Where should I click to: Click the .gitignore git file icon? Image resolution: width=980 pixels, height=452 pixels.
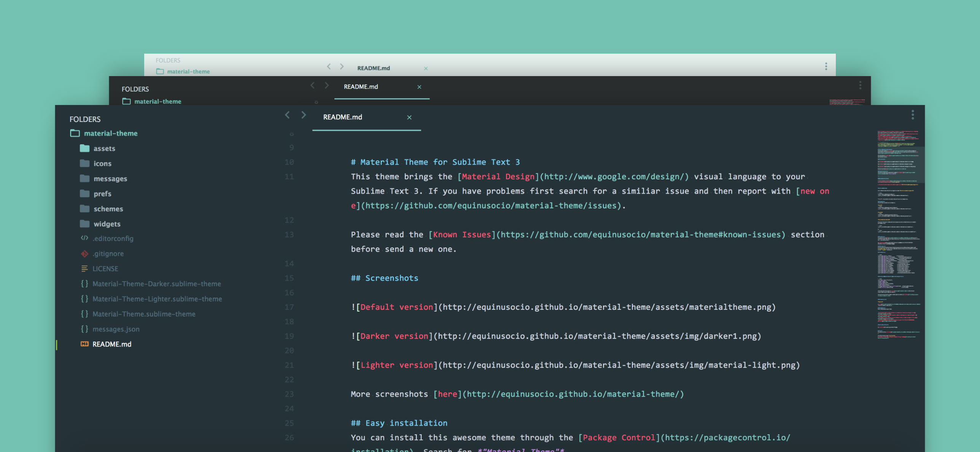tap(84, 253)
